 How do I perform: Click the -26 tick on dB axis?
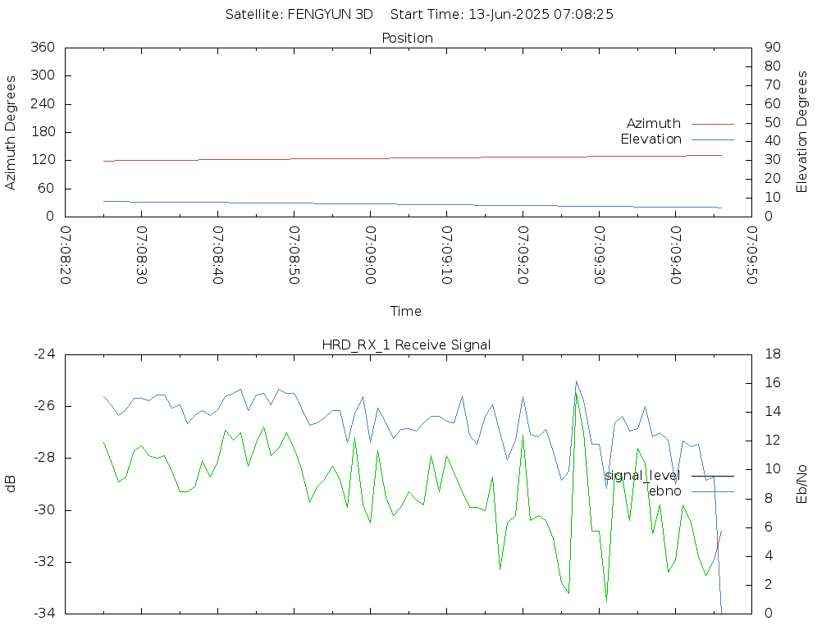[x=44, y=406]
